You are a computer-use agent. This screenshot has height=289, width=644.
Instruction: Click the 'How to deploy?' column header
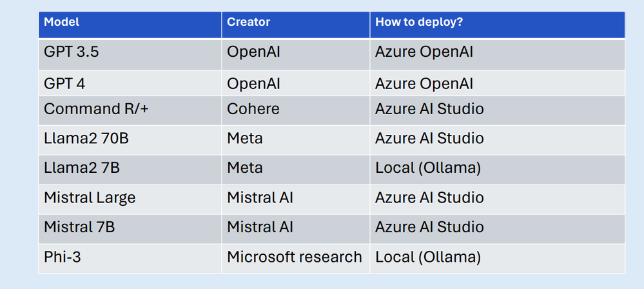(x=498, y=25)
